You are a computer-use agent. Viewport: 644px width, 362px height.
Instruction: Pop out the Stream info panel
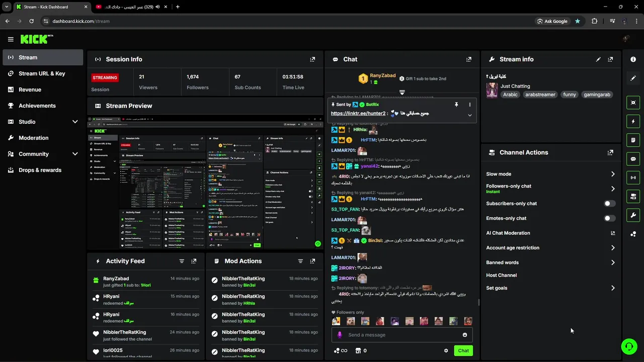tap(610, 59)
